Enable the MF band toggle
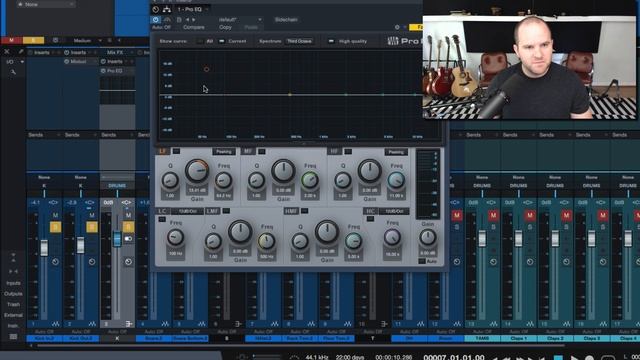 262,151
